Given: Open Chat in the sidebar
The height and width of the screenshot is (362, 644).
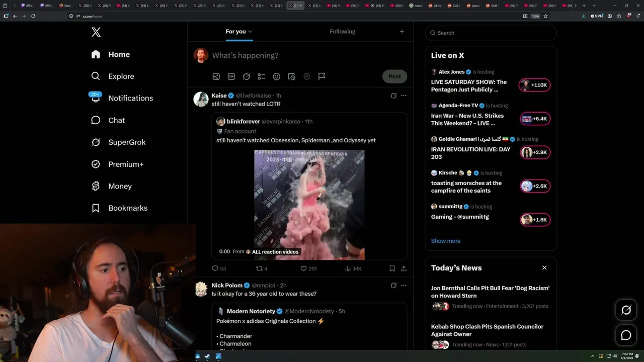Looking at the screenshot, I should (108, 120).
